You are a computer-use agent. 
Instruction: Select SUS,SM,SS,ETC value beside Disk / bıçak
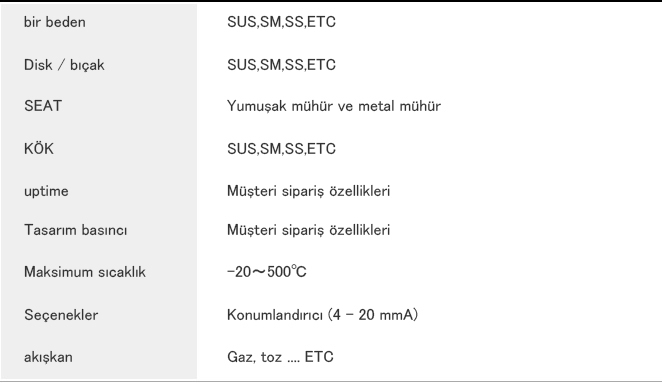pyautogui.click(x=281, y=65)
